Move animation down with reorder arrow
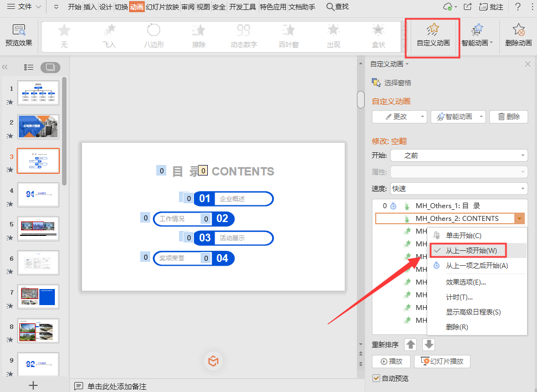This screenshot has height=392, width=537. pyautogui.click(x=429, y=344)
